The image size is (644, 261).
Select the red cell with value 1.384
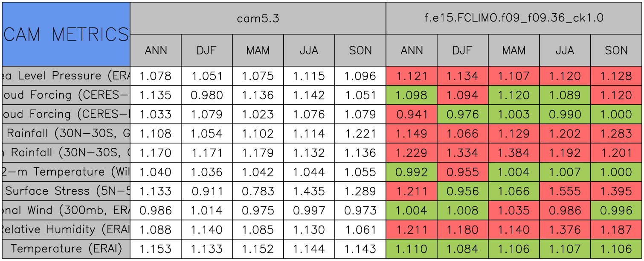tap(514, 153)
